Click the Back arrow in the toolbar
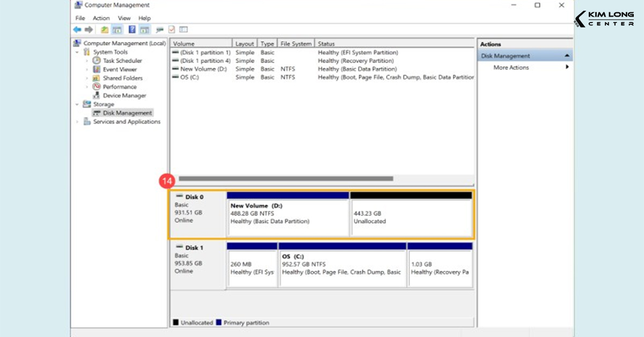Screen dimensions: 644x337 (77, 30)
